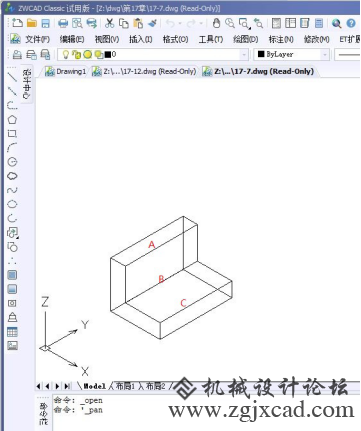Click the Table tool icon in the draw toolbar
361x431 pixels.
pos(12,332)
